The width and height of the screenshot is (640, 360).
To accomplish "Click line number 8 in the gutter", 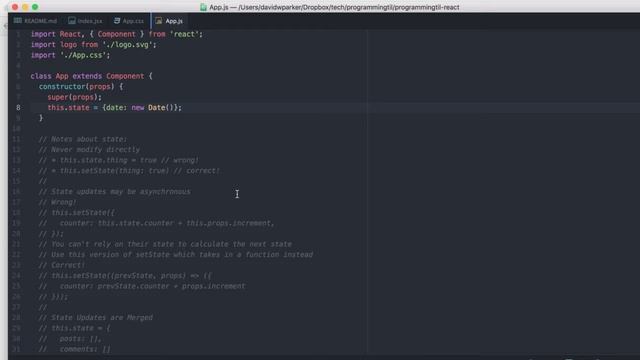I will click(x=18, y=107).
